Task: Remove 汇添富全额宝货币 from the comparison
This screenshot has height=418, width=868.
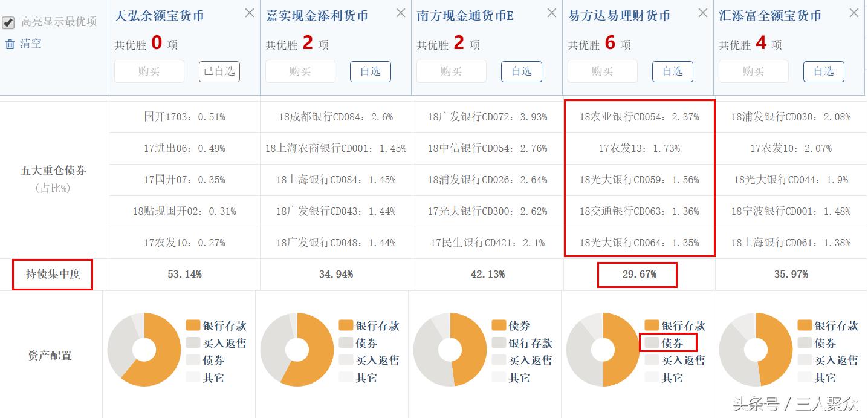Action: [854, 12]
